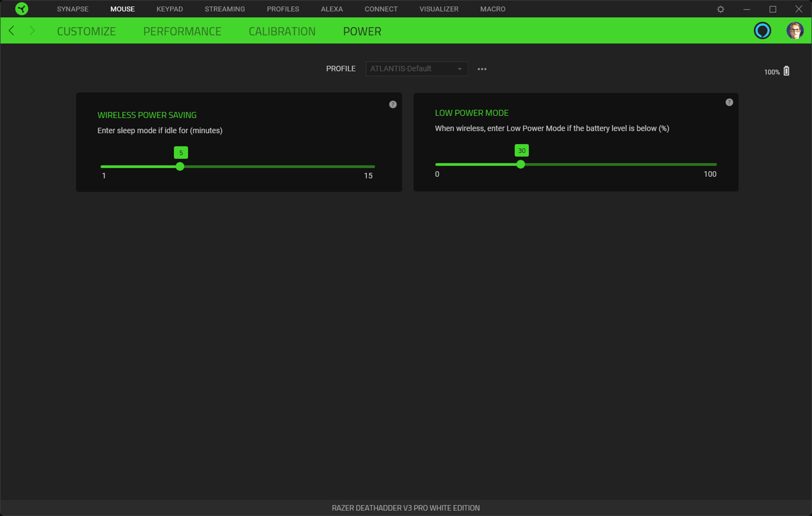This screenshot has height=516, width=812.
Task: Go to the MACRO tab
Action: tap(493, 9)
